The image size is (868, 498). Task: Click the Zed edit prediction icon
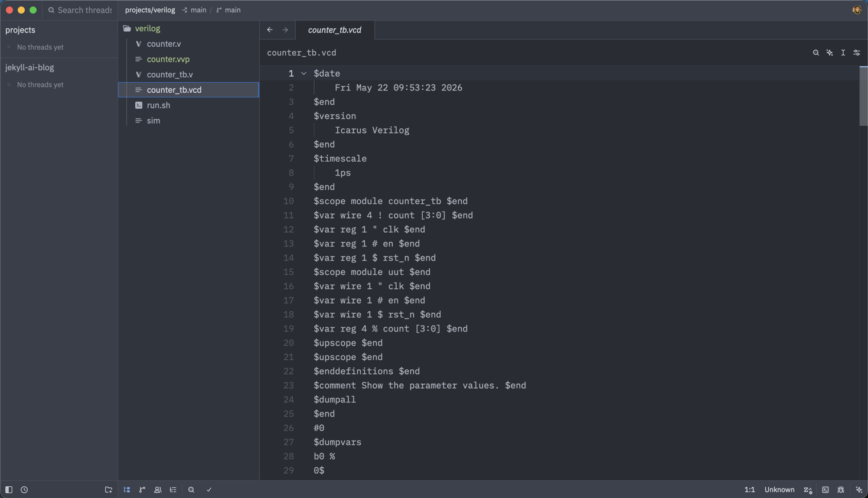point(808,490)
